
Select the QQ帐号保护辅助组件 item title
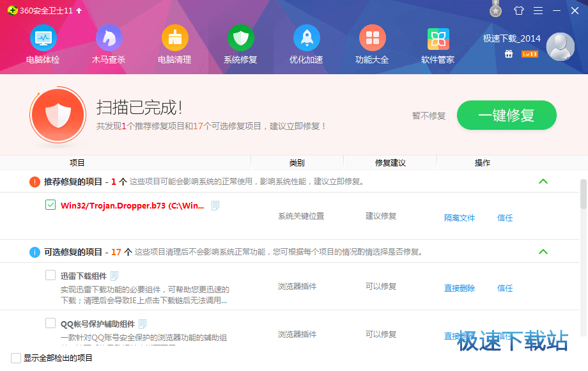98,324
